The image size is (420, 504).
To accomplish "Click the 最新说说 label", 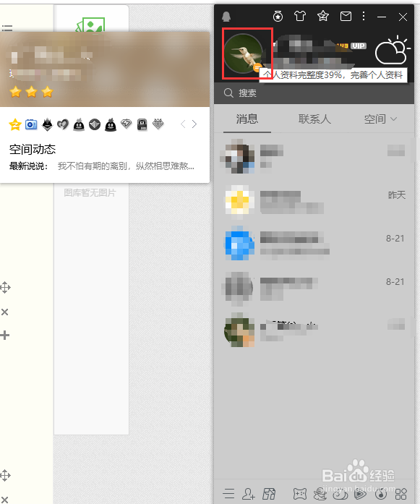I will 28,166.
